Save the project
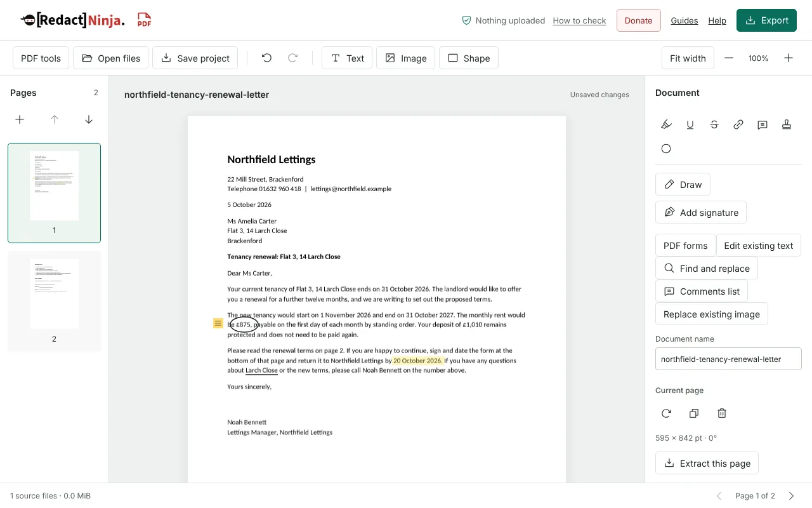Screen dimensions: 812x508 195,58
